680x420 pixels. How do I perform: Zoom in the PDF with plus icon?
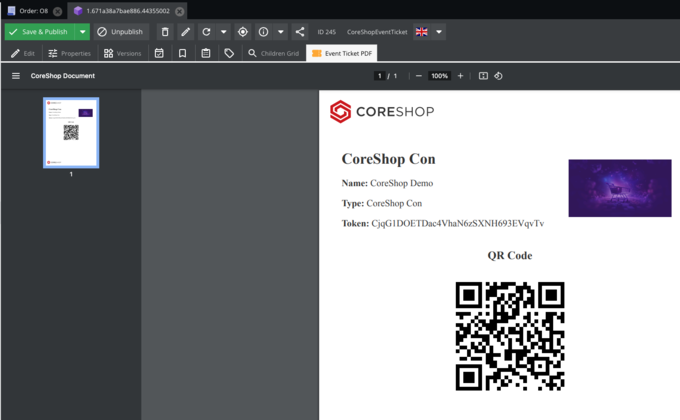461,76
